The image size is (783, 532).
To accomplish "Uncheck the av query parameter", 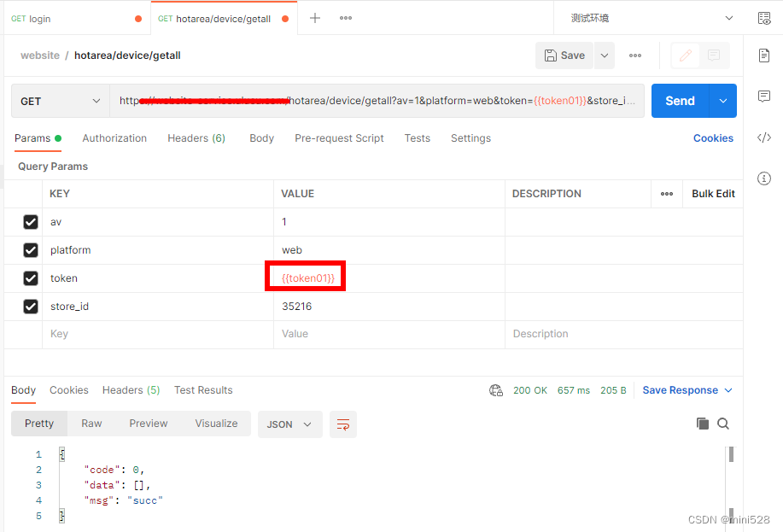I will coord(31,221).
